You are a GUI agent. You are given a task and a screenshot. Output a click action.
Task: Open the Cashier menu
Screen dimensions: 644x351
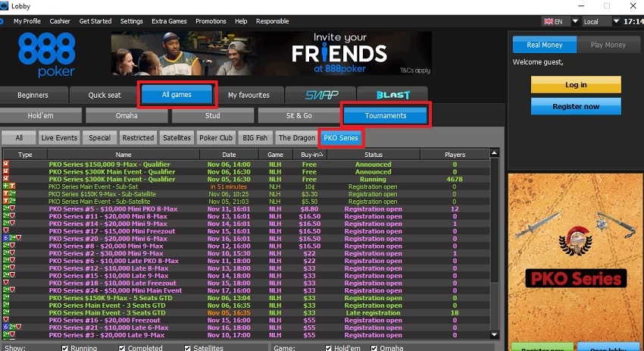60,21
